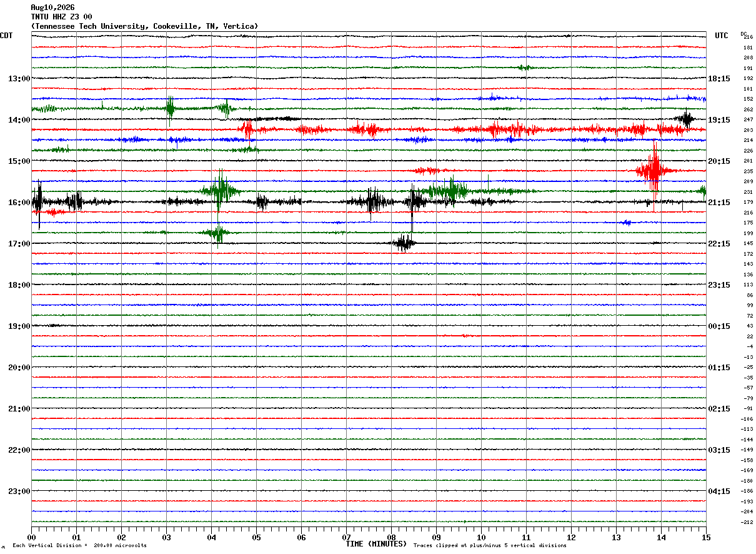Click the black burst at the 14:00 trace's end
The width and height of the screenshot is (756, 554).
click(685, 119)
